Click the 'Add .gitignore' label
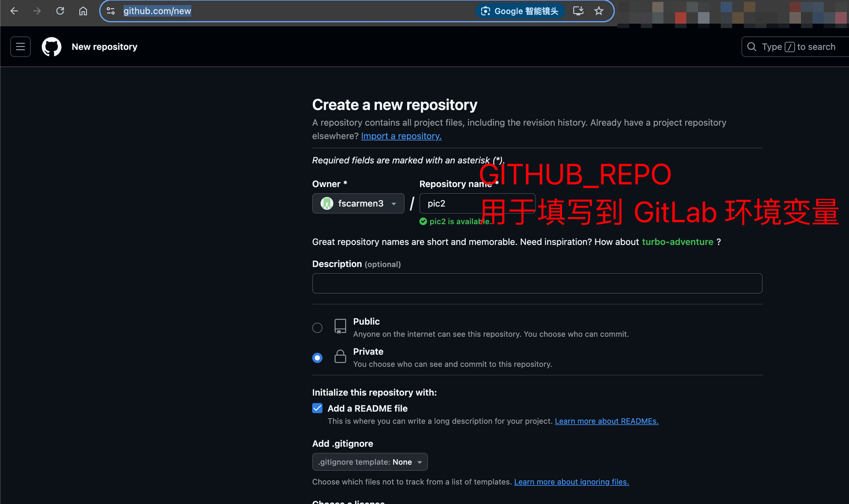849x504 pixels. click(343, 444)
